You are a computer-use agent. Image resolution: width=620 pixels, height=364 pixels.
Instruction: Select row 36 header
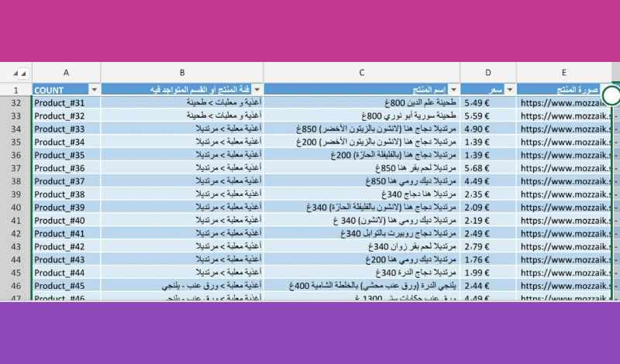point(15,155)
